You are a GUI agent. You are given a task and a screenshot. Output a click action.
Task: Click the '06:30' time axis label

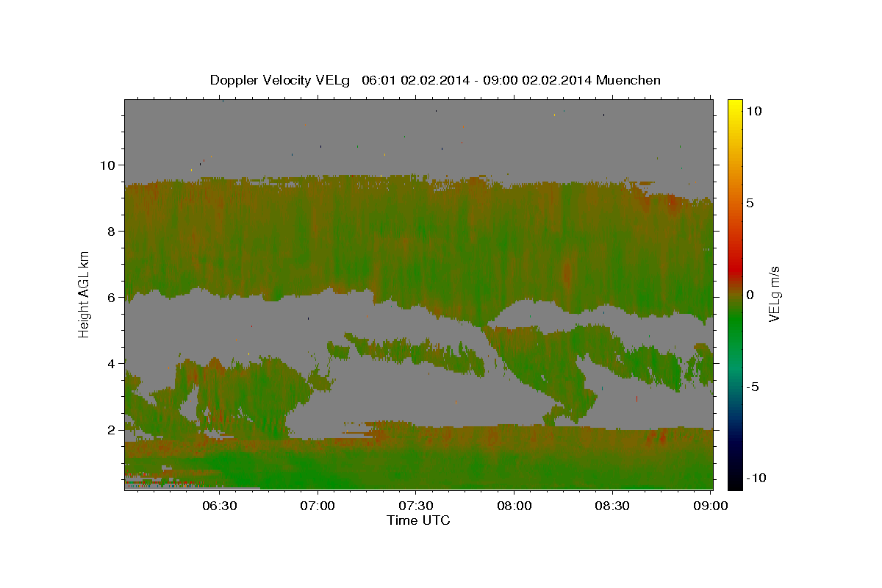(219, 506)
